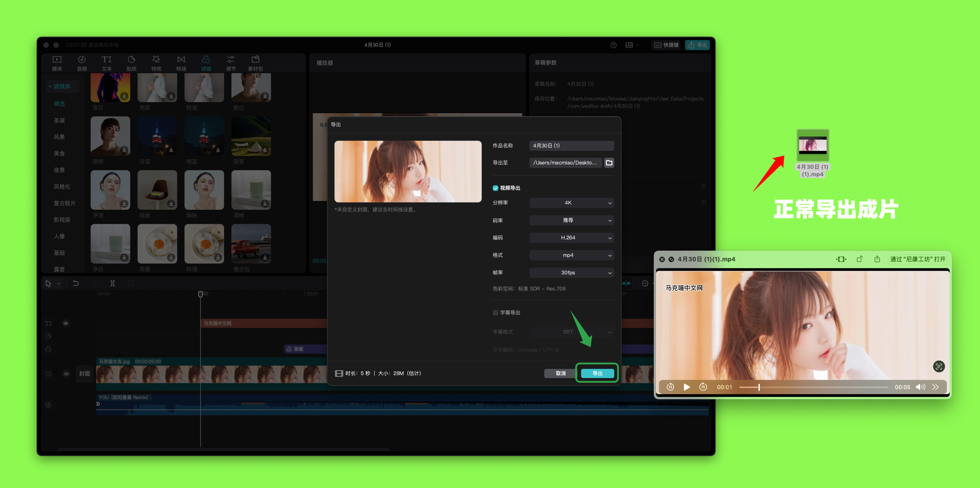Select the 复古胶片 filter category
Screen dimensions: 980x488
pos(64,203)
